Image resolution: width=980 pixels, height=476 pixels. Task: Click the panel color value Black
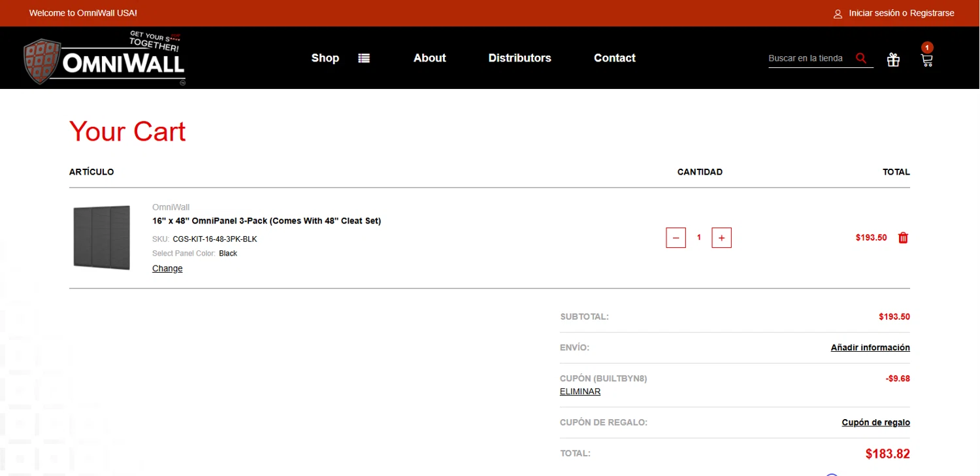click(x=228, y=254)
